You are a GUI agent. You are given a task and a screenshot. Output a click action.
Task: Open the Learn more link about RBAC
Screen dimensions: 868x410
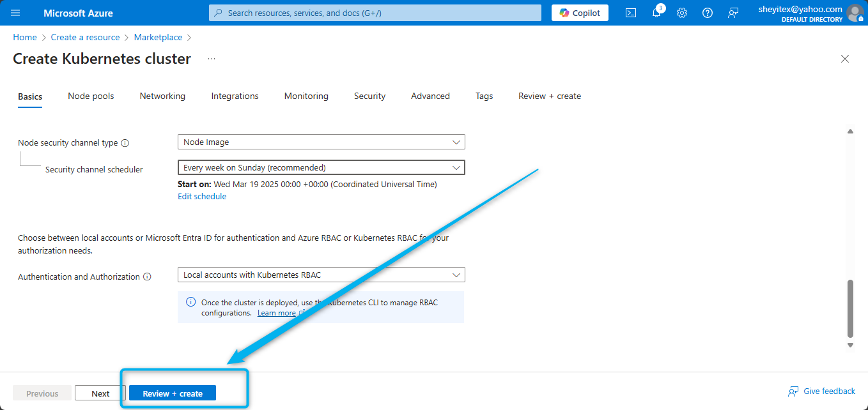tap(277, 313)
